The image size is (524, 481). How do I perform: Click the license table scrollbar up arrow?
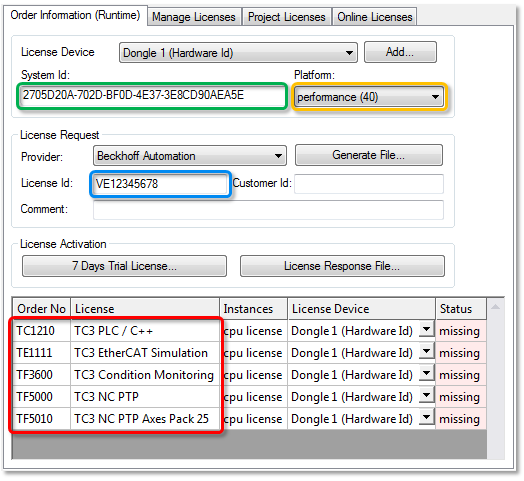[495, 307]
